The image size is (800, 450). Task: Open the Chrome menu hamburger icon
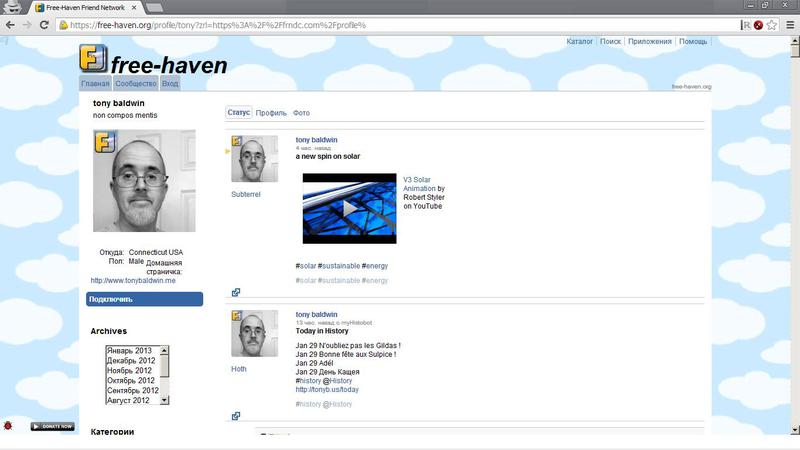point(790,25)
